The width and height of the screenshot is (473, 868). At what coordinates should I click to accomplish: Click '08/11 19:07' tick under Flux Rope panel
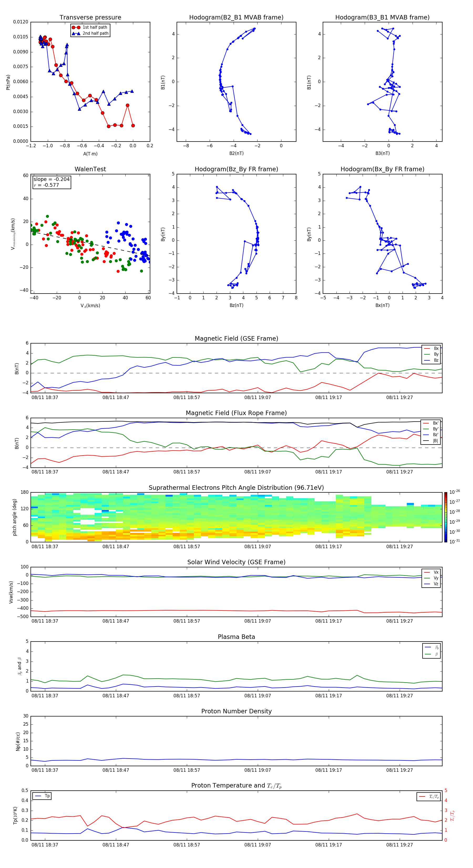(x=258, y=472)
